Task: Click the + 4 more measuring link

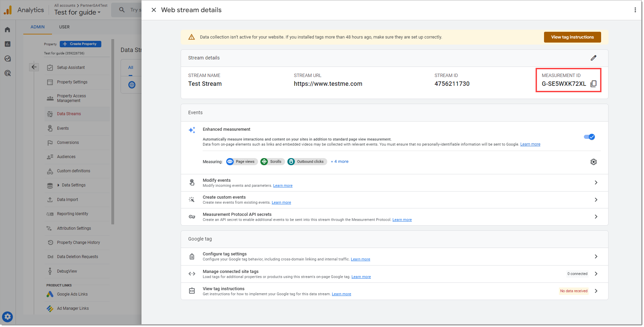Action: (x=339, y=161)
